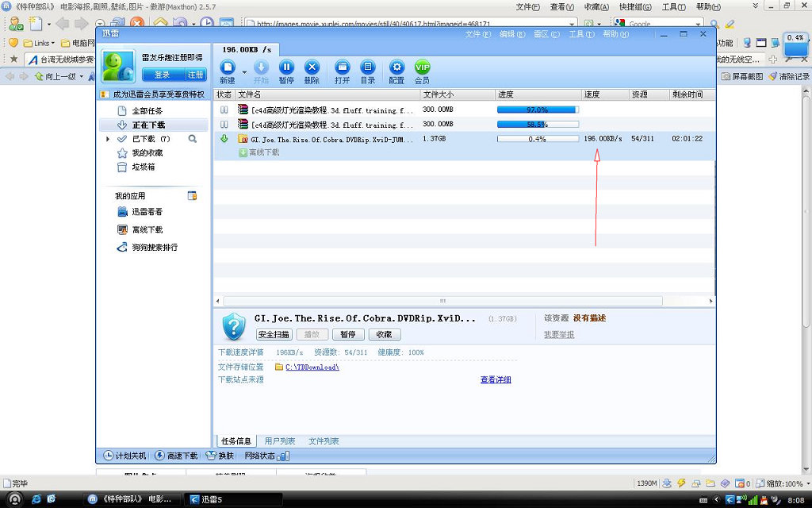Image resolution: width=812 pixels, height=508 pixels.
Task: Switch to the 用户列表 tab
Action: click(x=280, y=441)
